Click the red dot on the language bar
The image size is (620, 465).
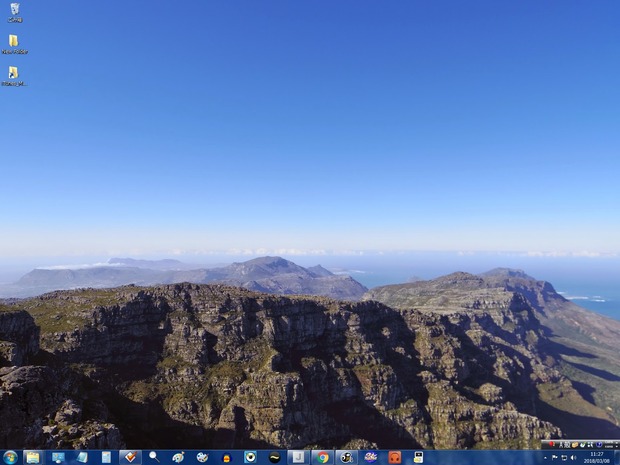552,444
